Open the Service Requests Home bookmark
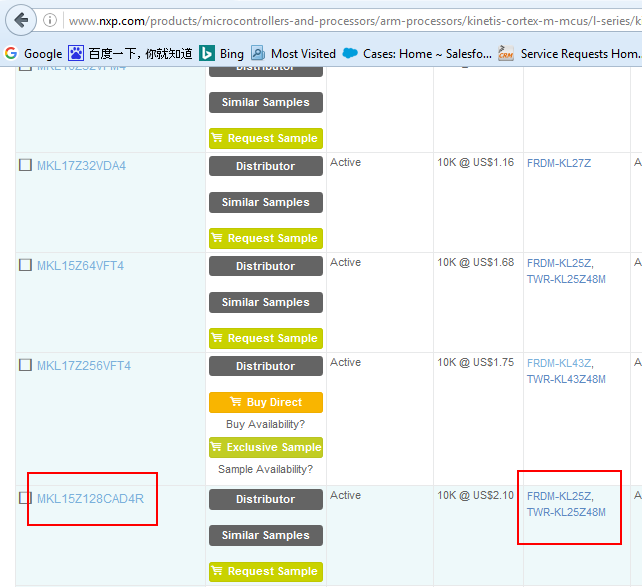Screen dimensions: 642x587 [x=569, y=54]
